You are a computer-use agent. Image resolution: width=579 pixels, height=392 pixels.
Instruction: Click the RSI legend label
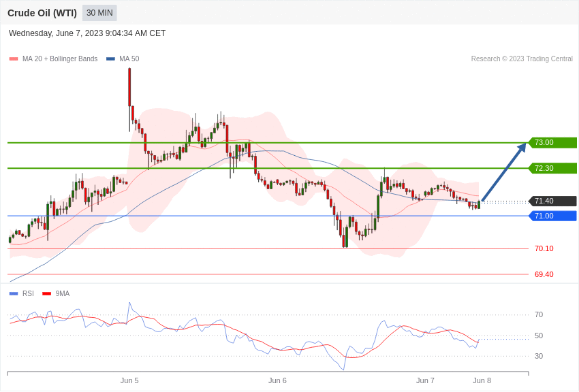click(28, 293)
